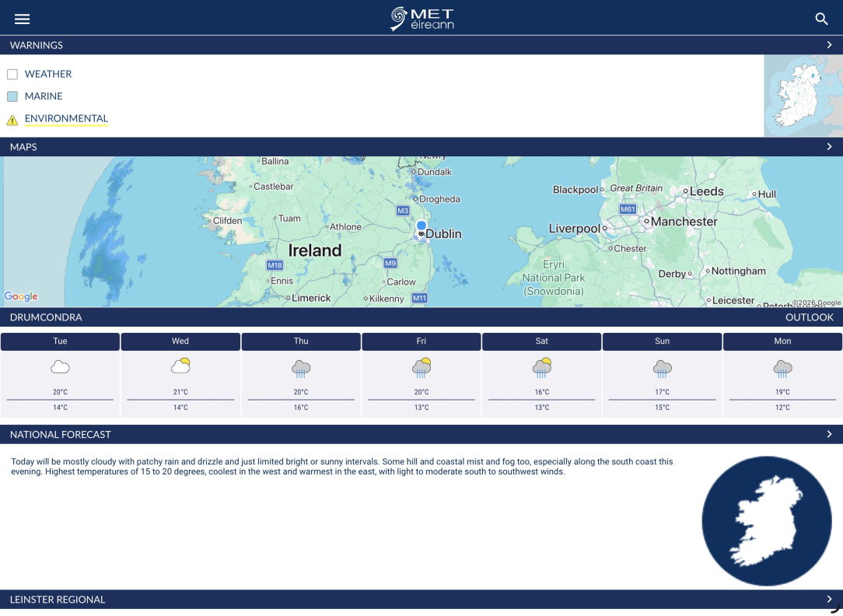Click the blue Dublin location marker
Image resolution: width=843 pixels, height=616 pixels.
point(421,226)
